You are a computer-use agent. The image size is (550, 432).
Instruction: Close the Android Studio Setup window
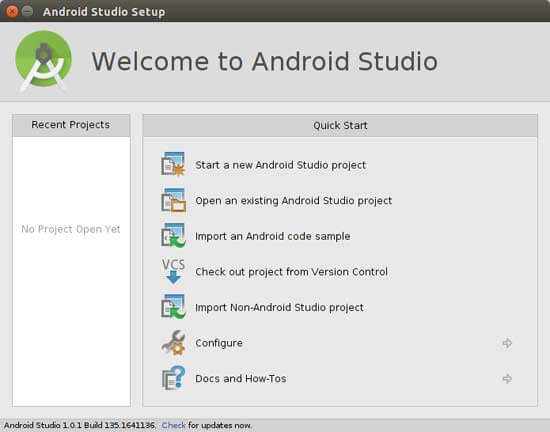click(12, 12)
